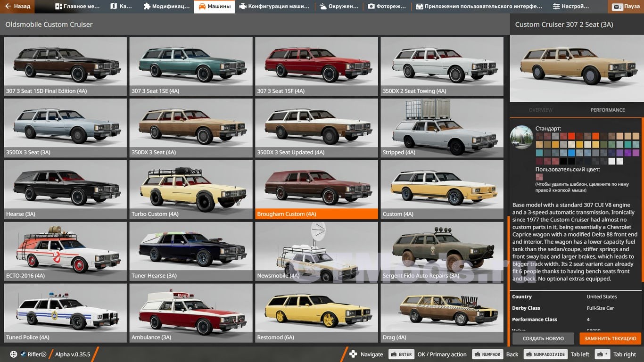Click the NUMPAD0 key hint icon

point(487,354)
